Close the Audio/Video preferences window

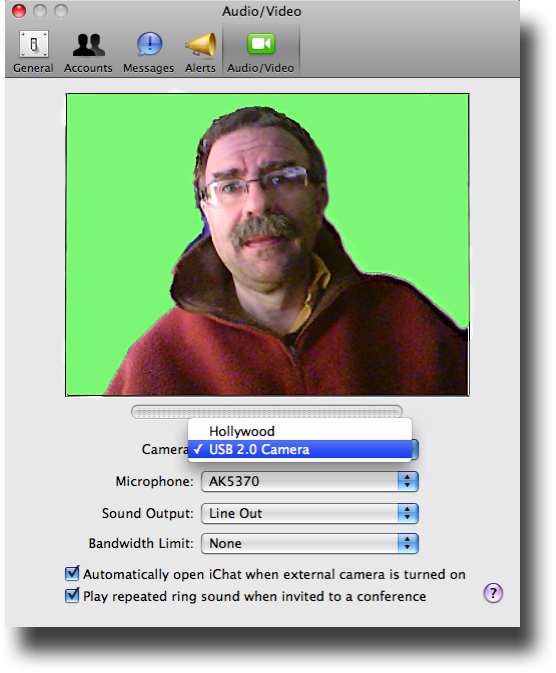19,11
